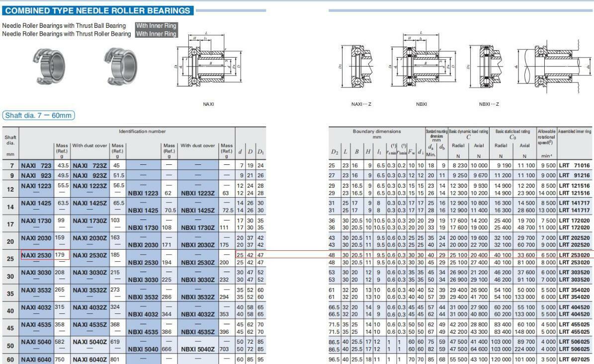Click the LRT 253020 assembled inner ring
594x364 pixels.
(x=574, y=255)
